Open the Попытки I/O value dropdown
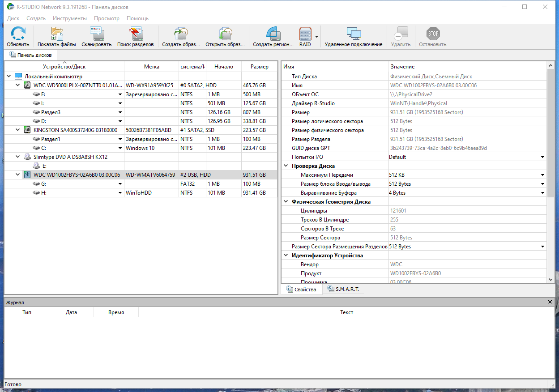Viewport: 559px width, 392px height. (x=542, y=157)
